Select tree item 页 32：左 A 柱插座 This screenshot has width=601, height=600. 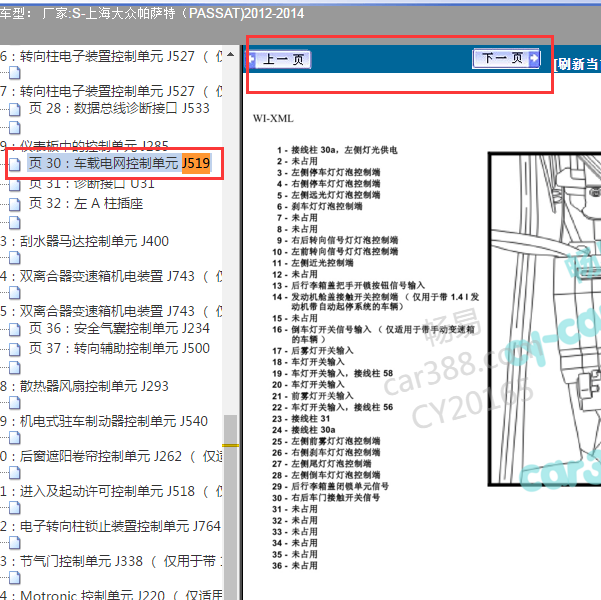click(x=86, y=204)
